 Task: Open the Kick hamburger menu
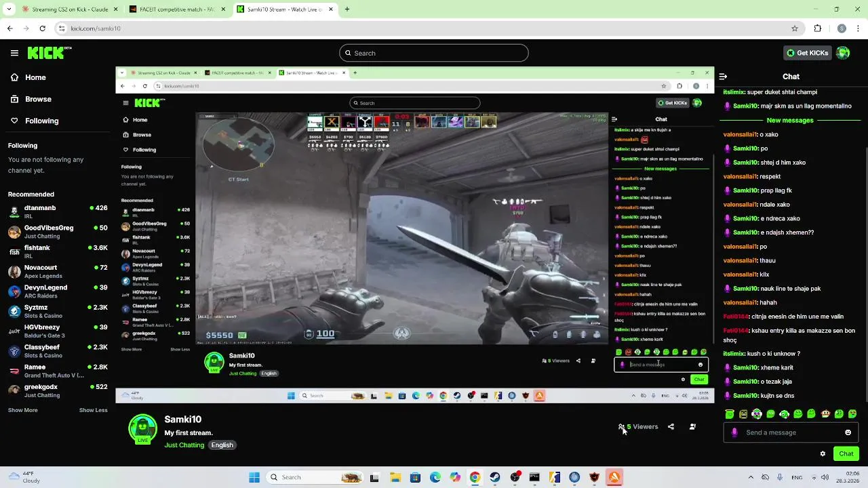click(x=14, y=53)
